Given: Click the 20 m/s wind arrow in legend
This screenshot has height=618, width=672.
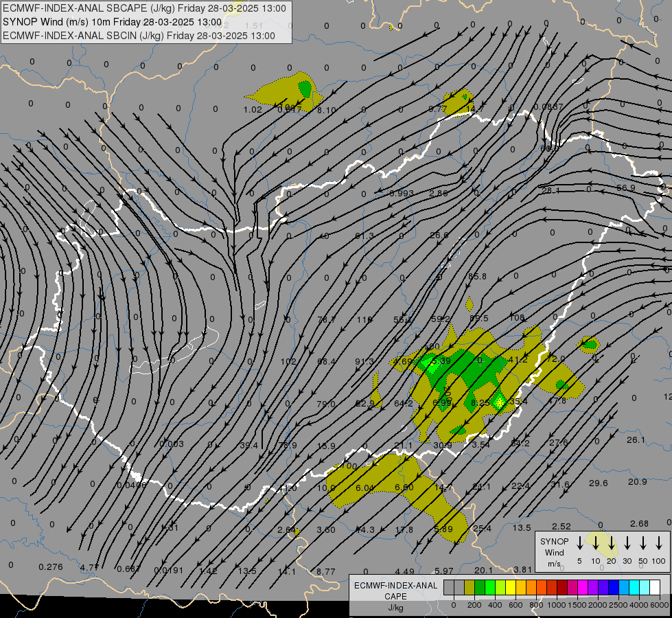Looking at the screenshot, I should pos(612,543).
